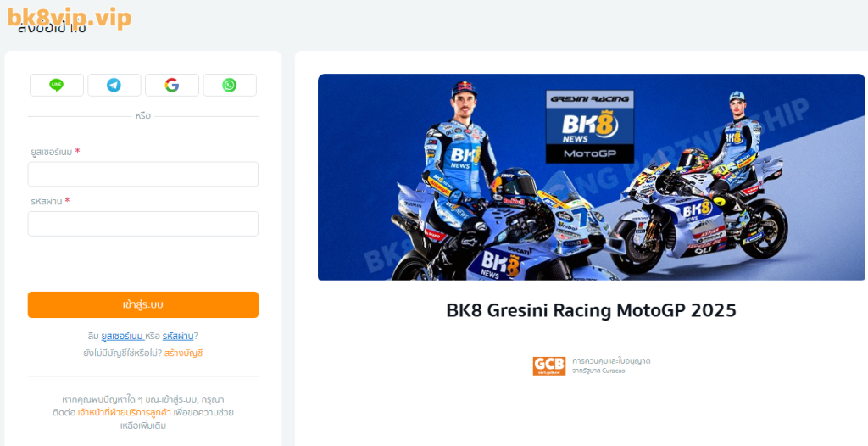Select the Google login icon
868x446 pixels.
(x=171, y=86)
